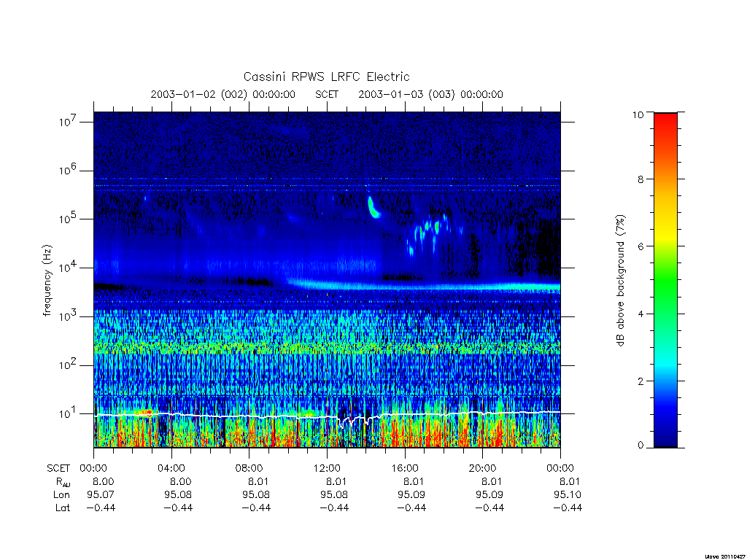Click the cyan narrowband emission below 10^4 Hz
This screenshot has width=747, height=560.
(x=424, y=286)
